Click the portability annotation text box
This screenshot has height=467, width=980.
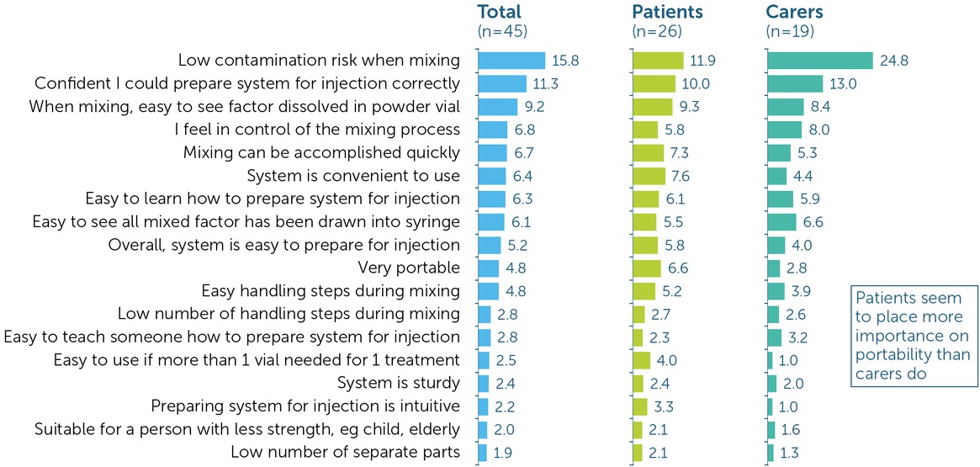[913, 337]
